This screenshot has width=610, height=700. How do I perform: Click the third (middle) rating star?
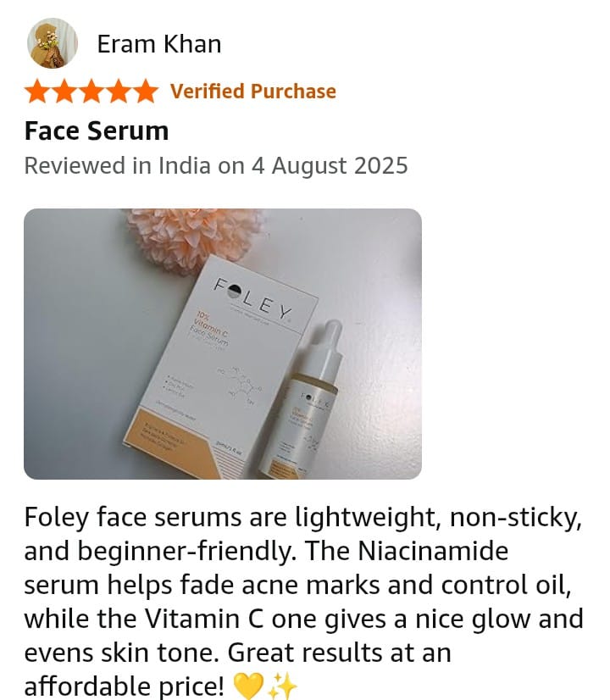pos(91,92)
